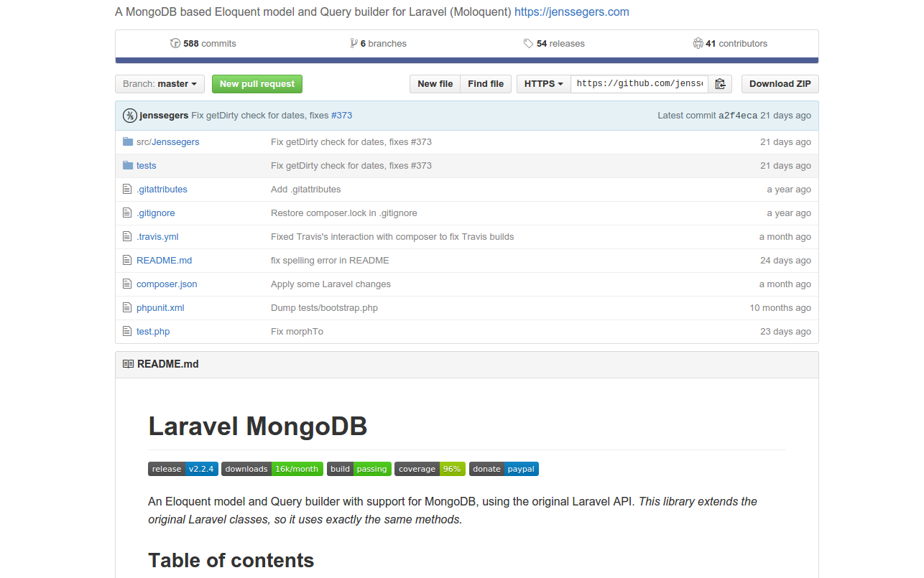924x578 pixels.
Task: Click commit message 'Add .gitattributes'
Action: point(305,189)
